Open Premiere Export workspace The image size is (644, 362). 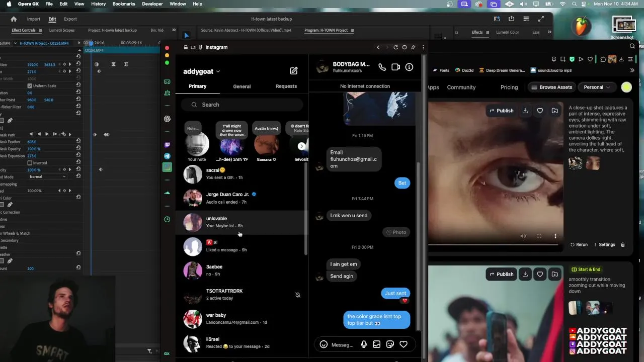(70, 19)
